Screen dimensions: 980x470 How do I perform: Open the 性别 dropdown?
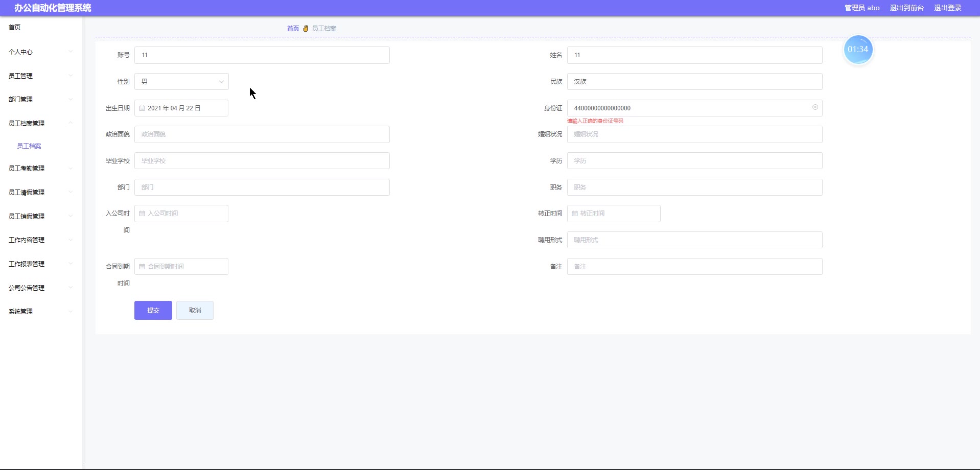[181, 82]
